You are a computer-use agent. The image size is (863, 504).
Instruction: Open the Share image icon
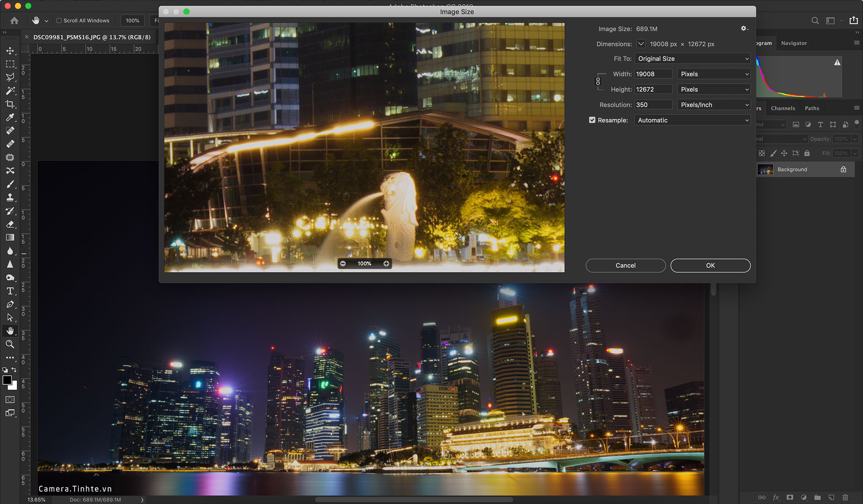pyautogui.click(x=853, y=20)
